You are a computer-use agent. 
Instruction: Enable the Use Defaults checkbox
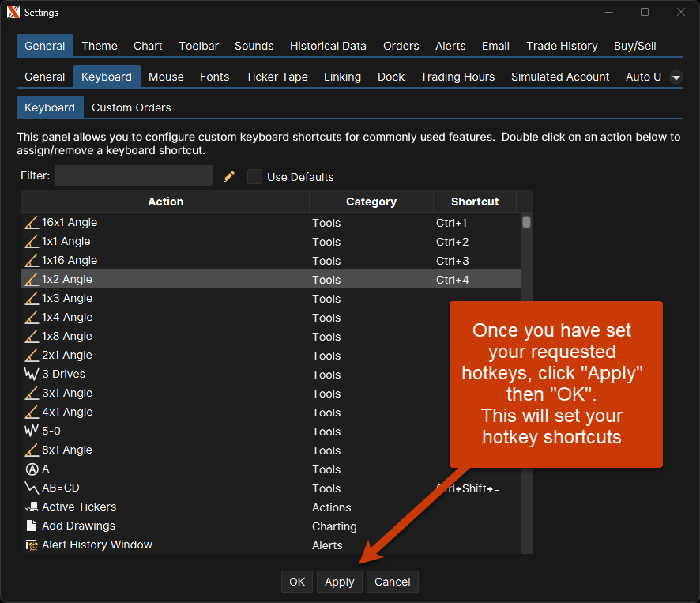click(x=254, y=177)
